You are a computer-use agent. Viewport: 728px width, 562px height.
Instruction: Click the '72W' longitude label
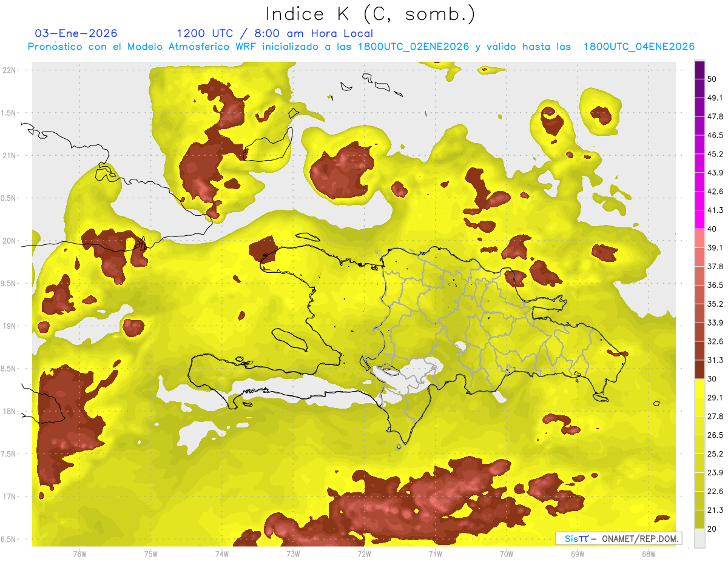click(x=364, y=554)
